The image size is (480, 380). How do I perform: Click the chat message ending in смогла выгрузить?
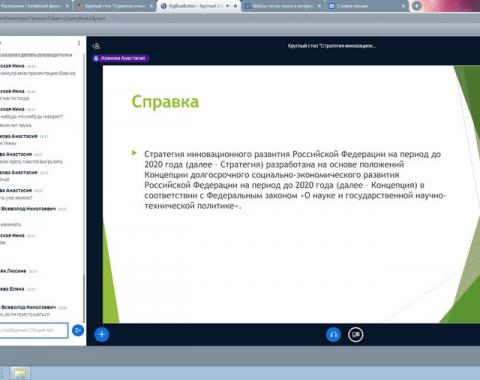coord(31,161)
